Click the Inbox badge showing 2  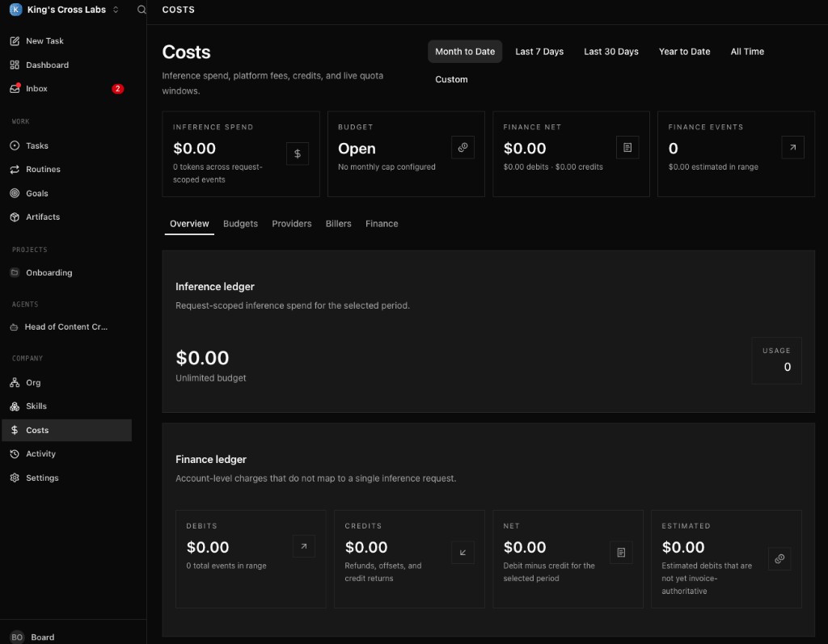pyautogui.click(x=118, y=89)
